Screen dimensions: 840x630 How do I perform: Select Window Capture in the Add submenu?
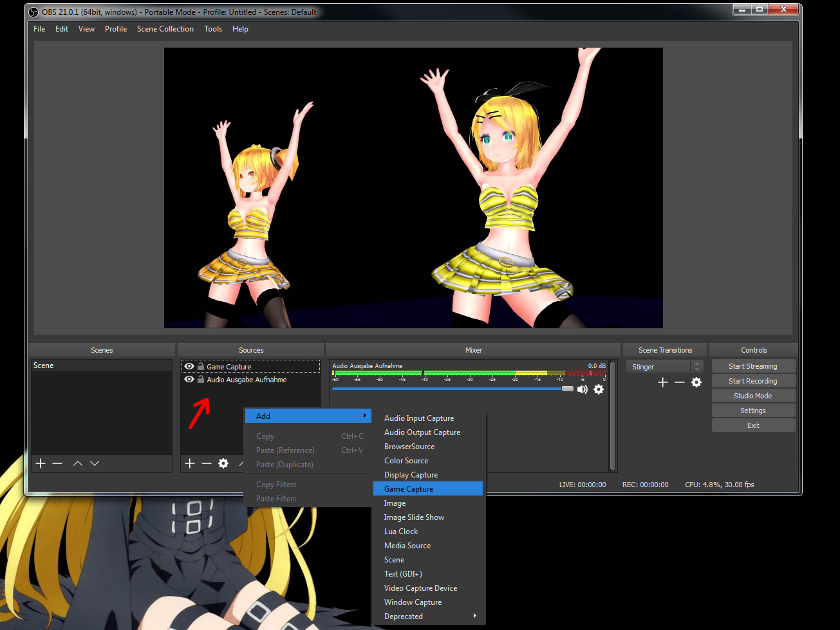tap(429, 602)
